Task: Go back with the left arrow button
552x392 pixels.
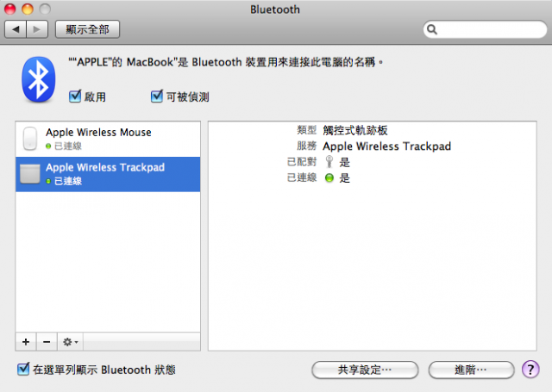Action: (16, 29)
